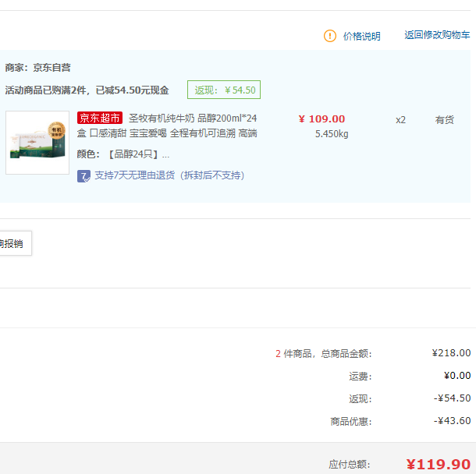Click the 商品优惠 -¥43.60 discount value
Screen dimensions: 476x474
click(452, 421)
